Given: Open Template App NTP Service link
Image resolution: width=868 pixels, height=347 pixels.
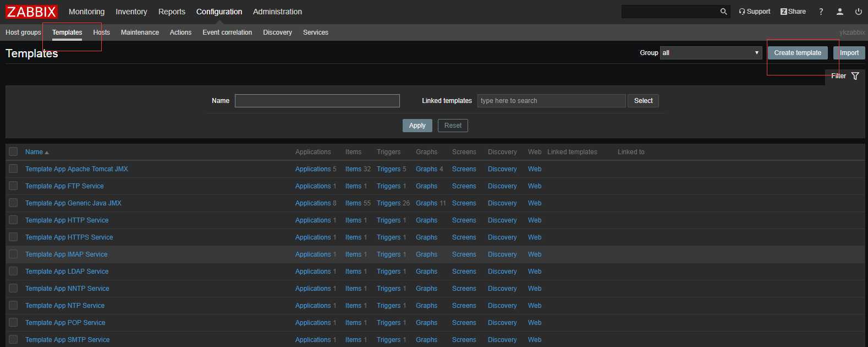Looking at the screenshot, I should (x=65, y=306).
